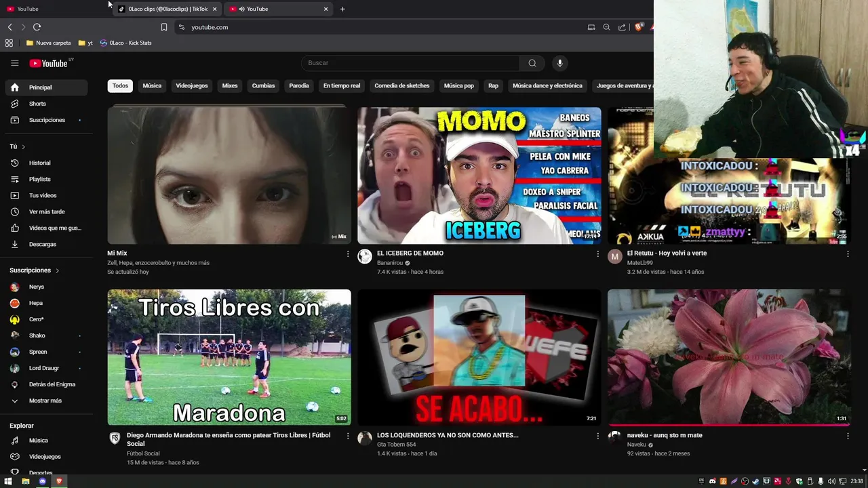Image resolution: width=868 pixels, height=488 pixels.
Task: Close the TikTok tab
Action: pyautogui.click(x=215, y=9)
